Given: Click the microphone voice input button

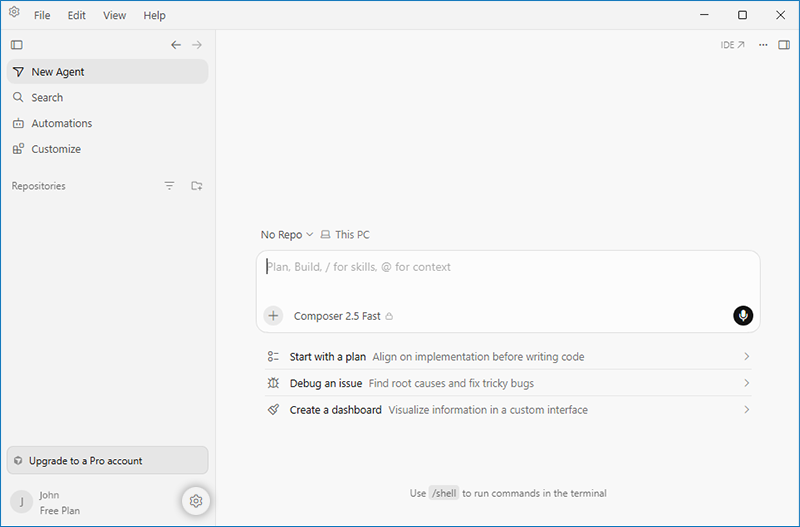Looking at the screenshot, I should click(x=743, y=315).
